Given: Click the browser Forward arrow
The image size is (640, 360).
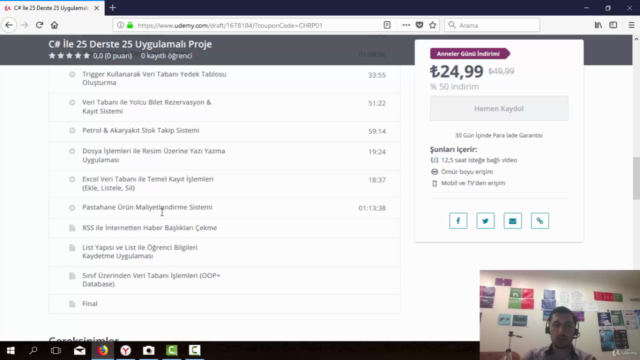Looking at the screenshot, I should click(24, 25).
